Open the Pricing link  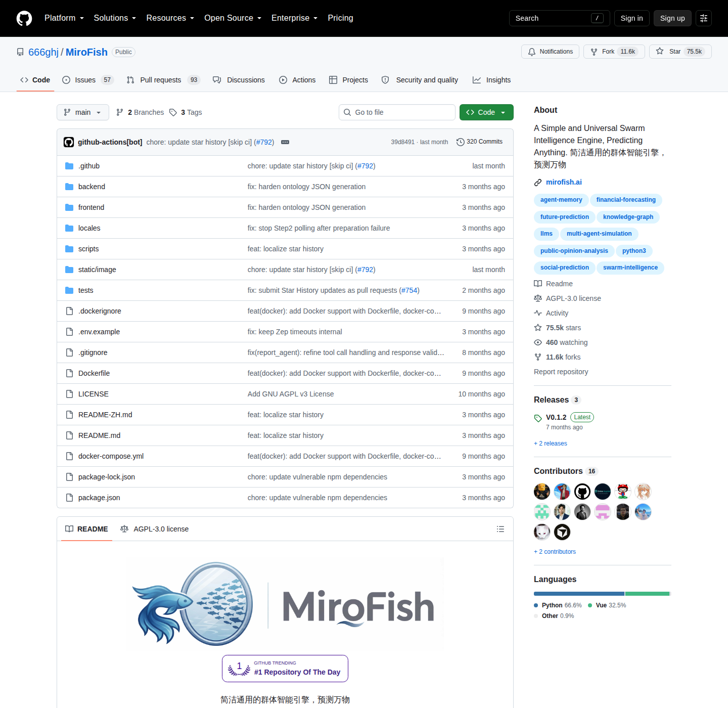point(340,18)
